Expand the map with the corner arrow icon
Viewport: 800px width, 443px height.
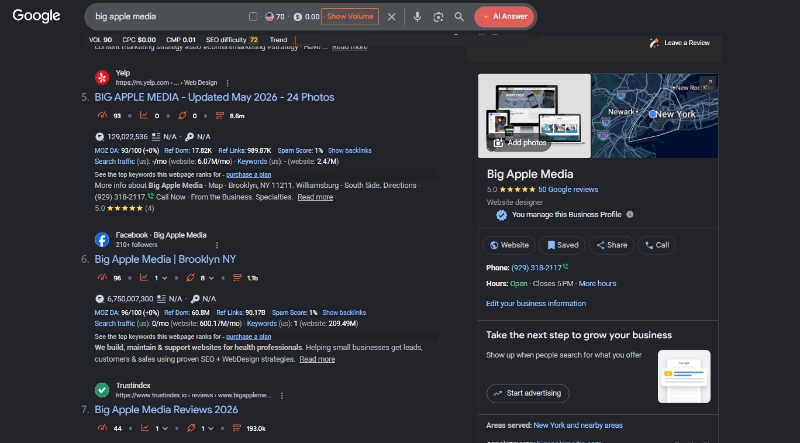coord(708,83)
